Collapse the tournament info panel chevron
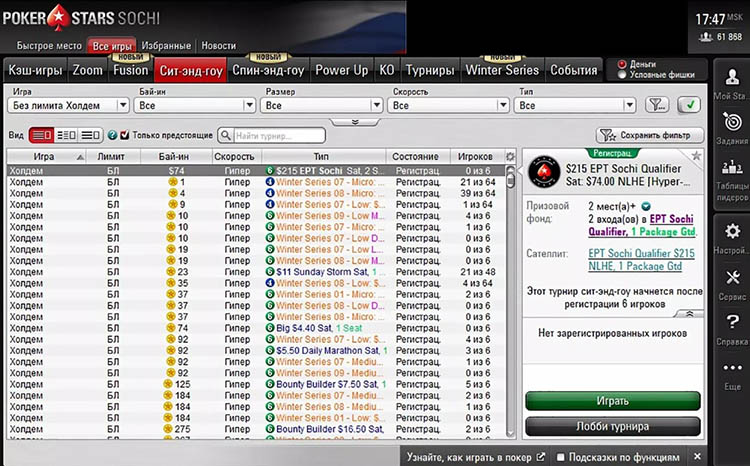This screenshot has height=466, width=750. (689, 313)
